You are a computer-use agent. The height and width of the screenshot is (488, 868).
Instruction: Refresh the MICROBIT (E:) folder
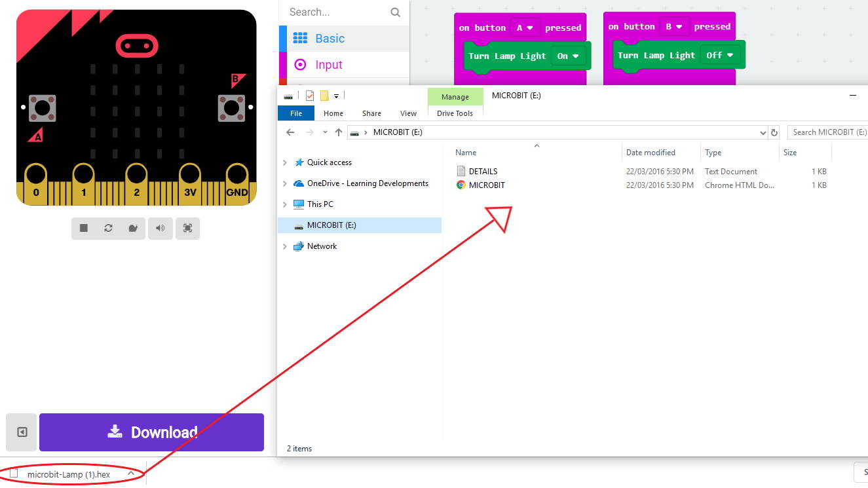(x=774, y=132)
